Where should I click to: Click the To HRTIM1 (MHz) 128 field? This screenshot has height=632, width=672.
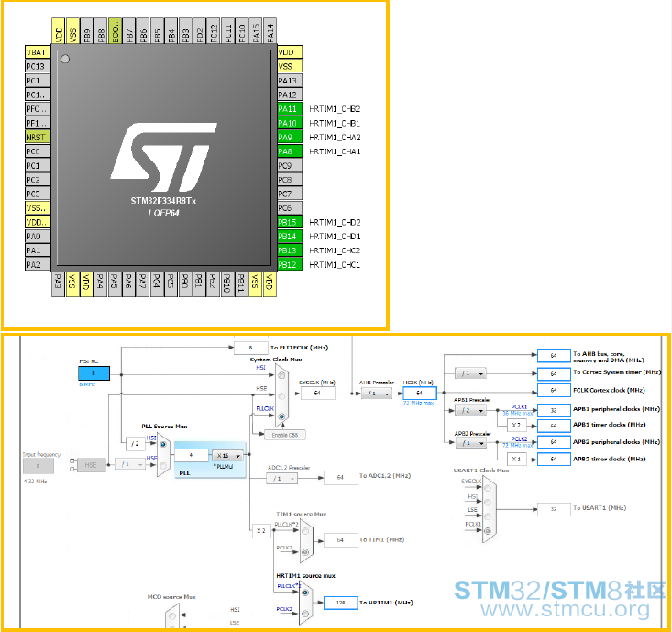(341, 603)
